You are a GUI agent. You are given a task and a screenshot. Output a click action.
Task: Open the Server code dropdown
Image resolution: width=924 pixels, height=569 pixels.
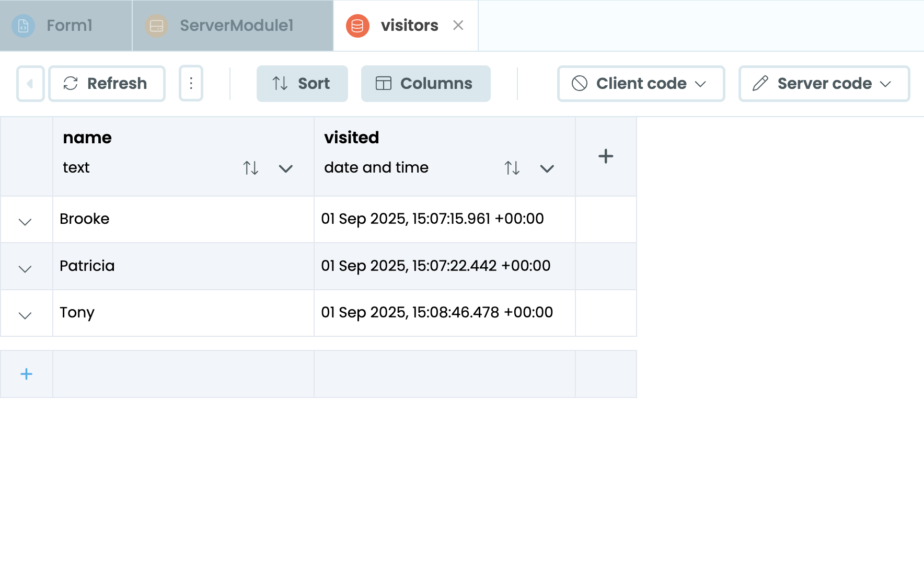(824, 84)
